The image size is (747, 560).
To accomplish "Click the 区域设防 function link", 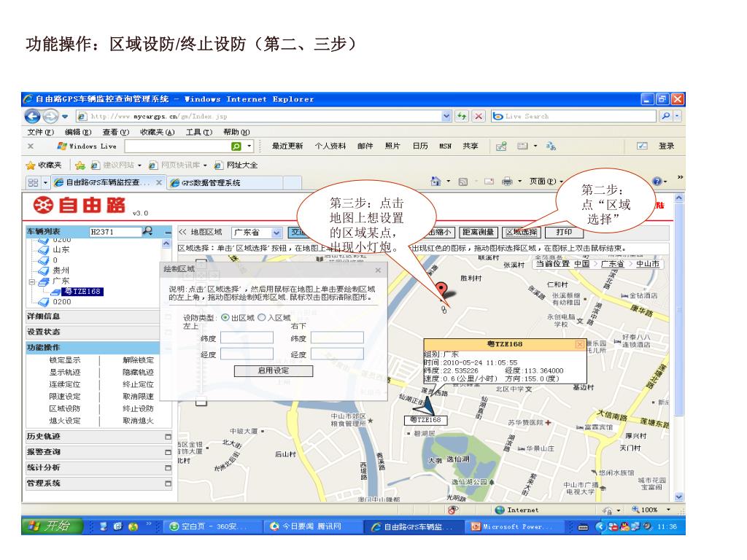I will [x=65, y=408].
